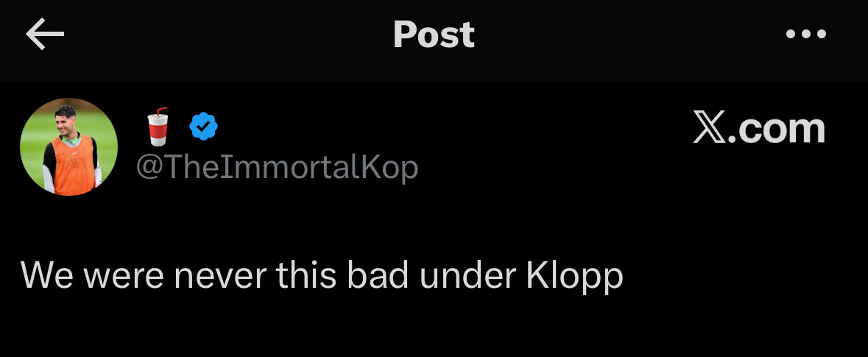Click the X logo in the watermark
This screenshot has height=357, width=868.
[x=709, y=129]
